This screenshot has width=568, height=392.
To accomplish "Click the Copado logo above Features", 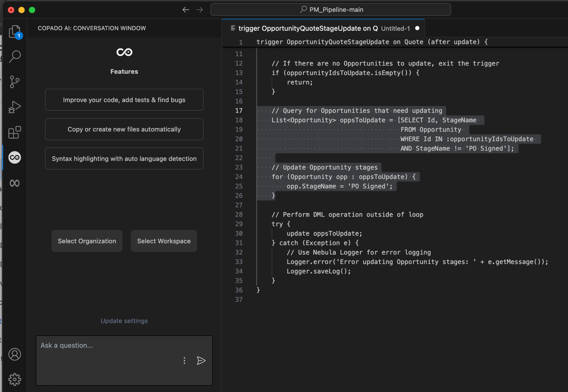I will click(124, 52).
